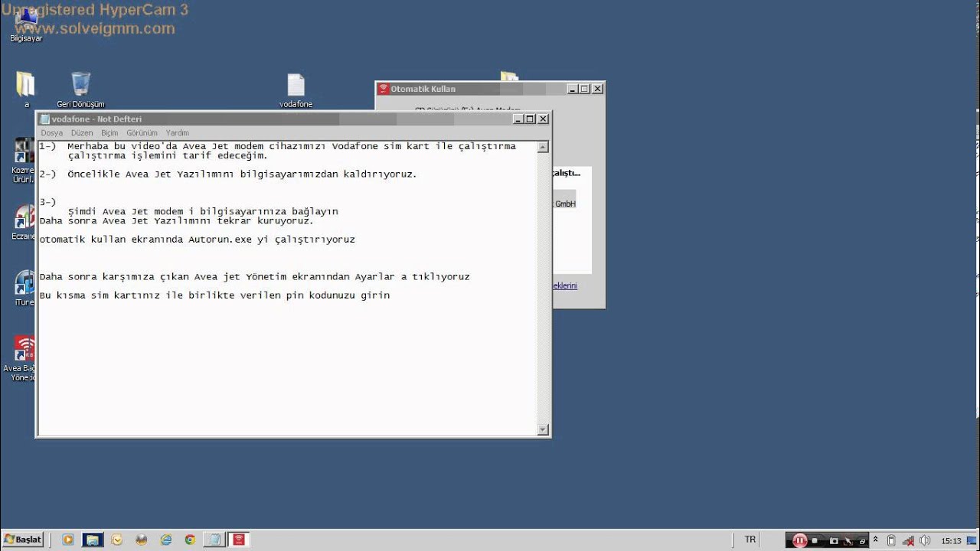The height and width of the screenshot is (551, 980).
Task: Click the Show Desktop button at the taskbar end
Action: point(972,540)
